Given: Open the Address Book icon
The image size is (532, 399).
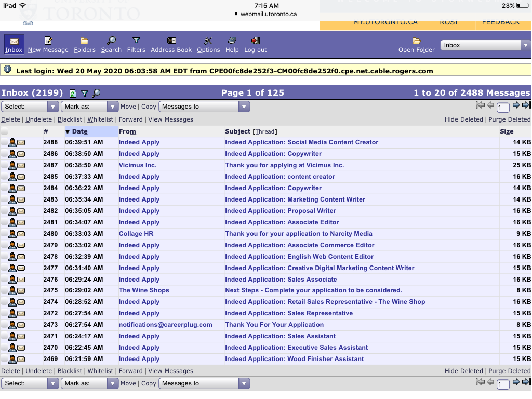Looking at the screenshot, I should pyautogui.click(x=171, y=41).
